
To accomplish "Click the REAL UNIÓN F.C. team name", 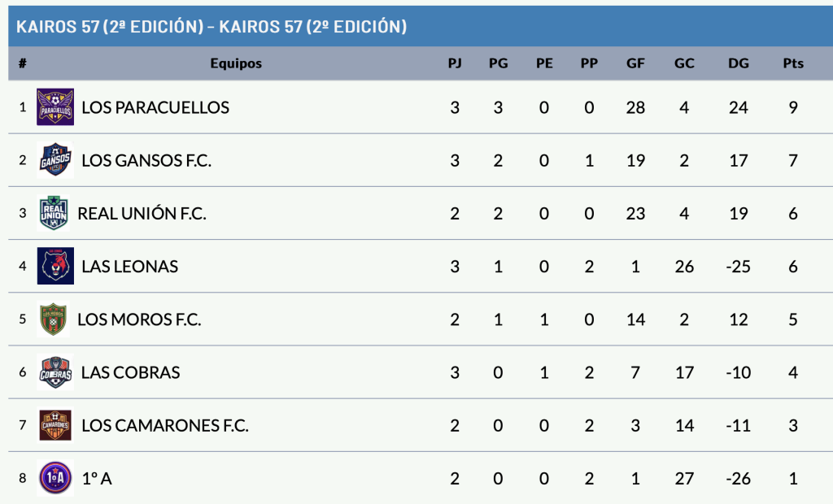I will tap(142, 214).
